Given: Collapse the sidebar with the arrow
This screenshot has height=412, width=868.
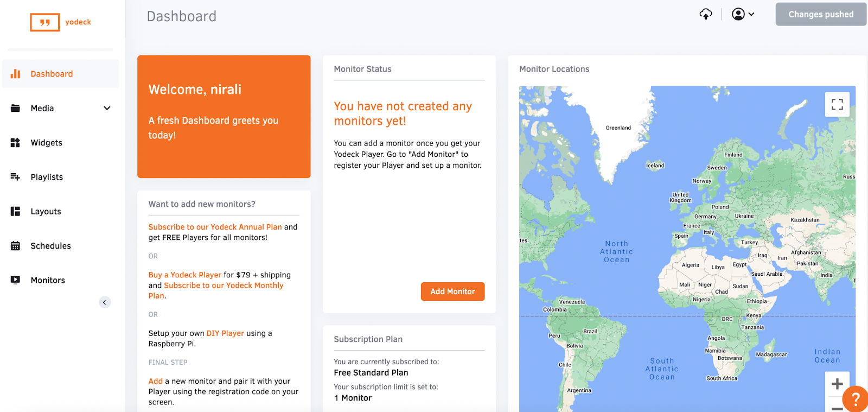Looking at the screenshot, I should (105, 302).
